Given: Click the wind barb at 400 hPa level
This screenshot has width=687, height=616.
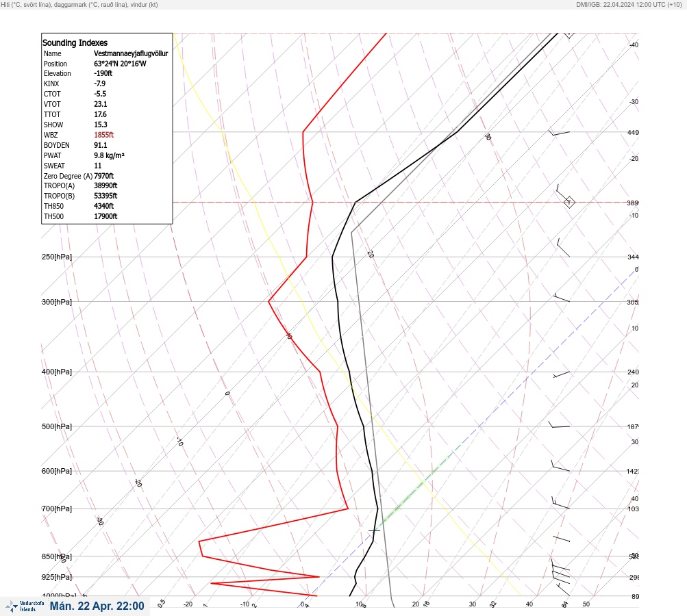Looking at the screenshot, I should point(561,374).
